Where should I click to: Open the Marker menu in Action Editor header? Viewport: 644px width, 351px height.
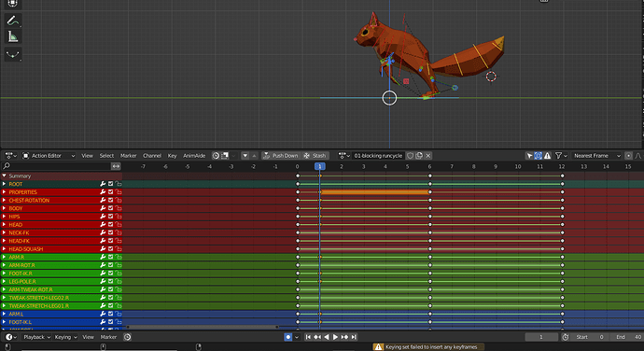click(x=128, y=156)
